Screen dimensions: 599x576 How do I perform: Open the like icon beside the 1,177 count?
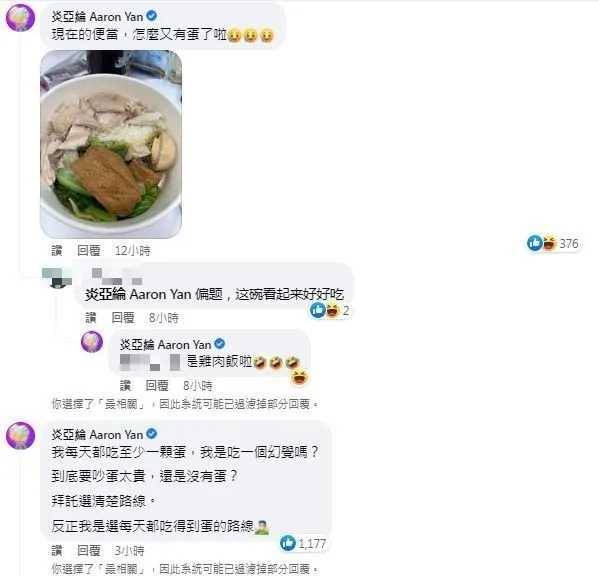click(288, 543)
